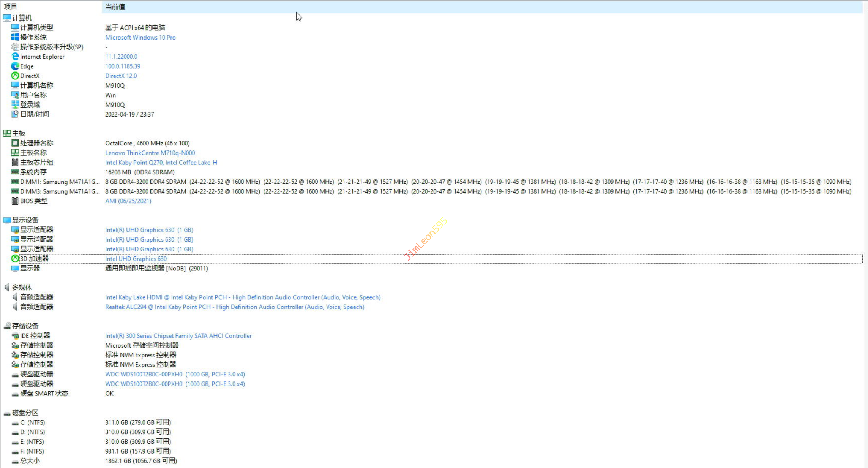
Task: Click the Windows logo icon beside 操作系统
Action: tap(15, 37)
